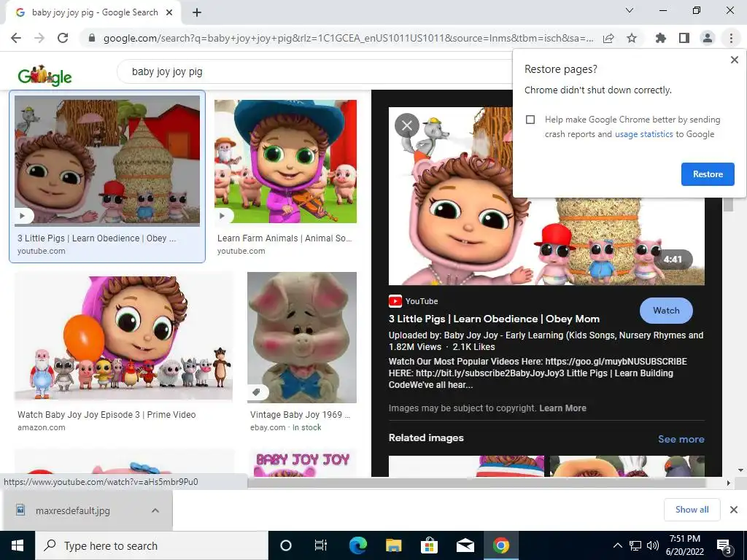Close the baby joy joy pig tab
Screen dimensions: 747x560
pyautogui.click(x=169, y=13)
